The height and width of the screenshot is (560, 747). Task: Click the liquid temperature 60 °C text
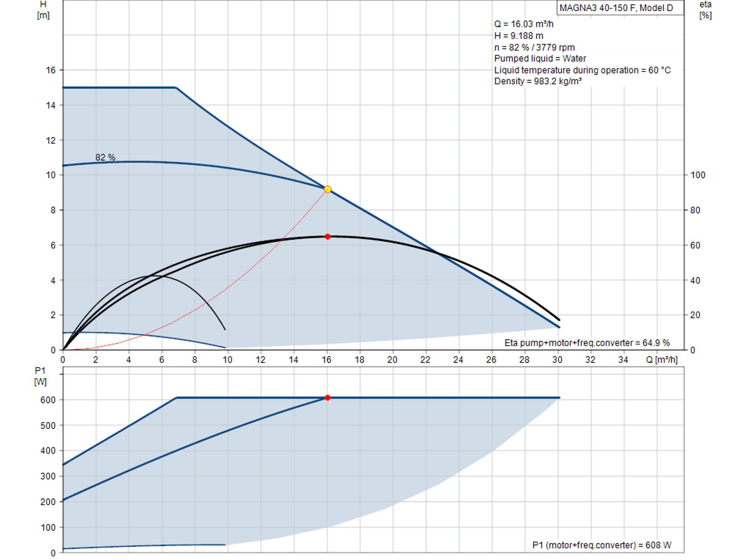click(582, 70)
